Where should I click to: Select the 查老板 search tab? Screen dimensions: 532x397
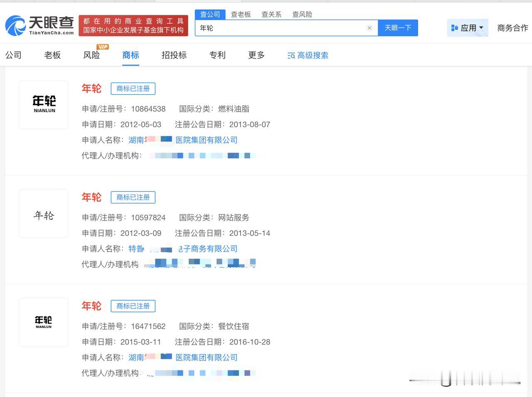pyautogui.click(x=241, y=15)
